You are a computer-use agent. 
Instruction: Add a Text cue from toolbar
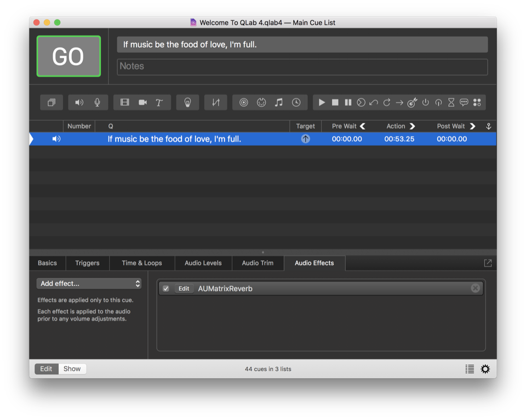click(159, 102)
